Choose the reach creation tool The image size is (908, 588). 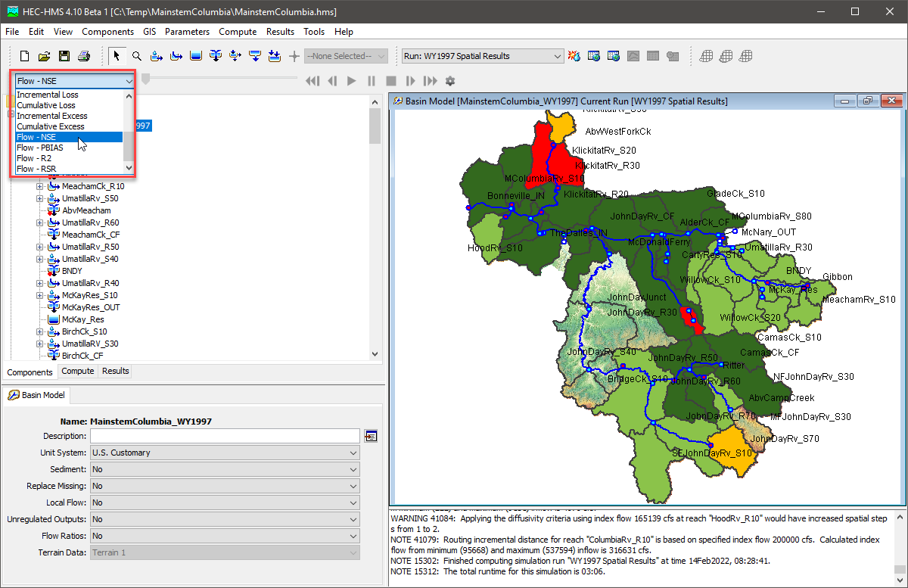tap(176, 56)
